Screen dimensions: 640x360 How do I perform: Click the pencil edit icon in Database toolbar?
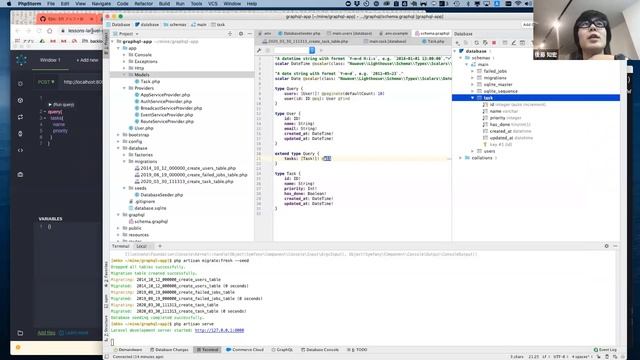[x=513, y=42]
